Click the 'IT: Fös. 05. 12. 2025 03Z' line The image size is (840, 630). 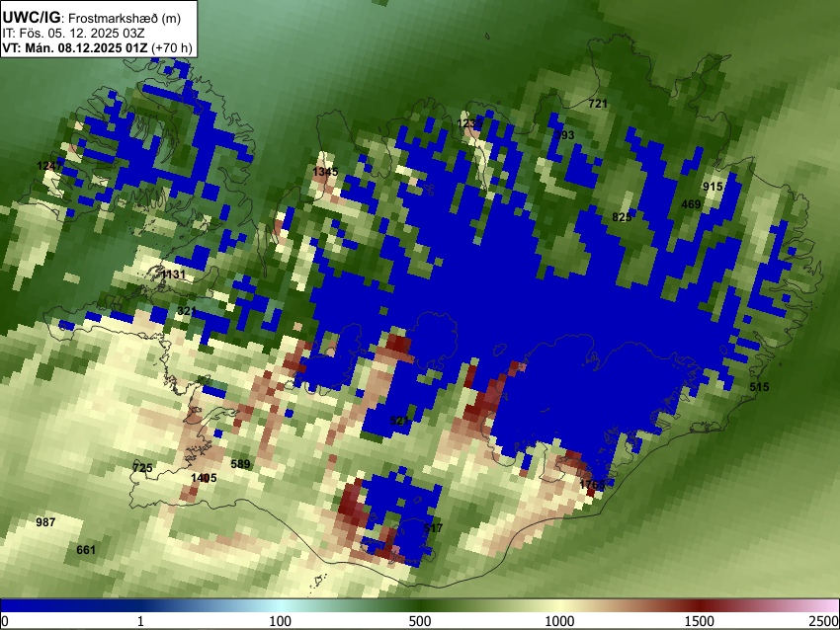(73, 34)
